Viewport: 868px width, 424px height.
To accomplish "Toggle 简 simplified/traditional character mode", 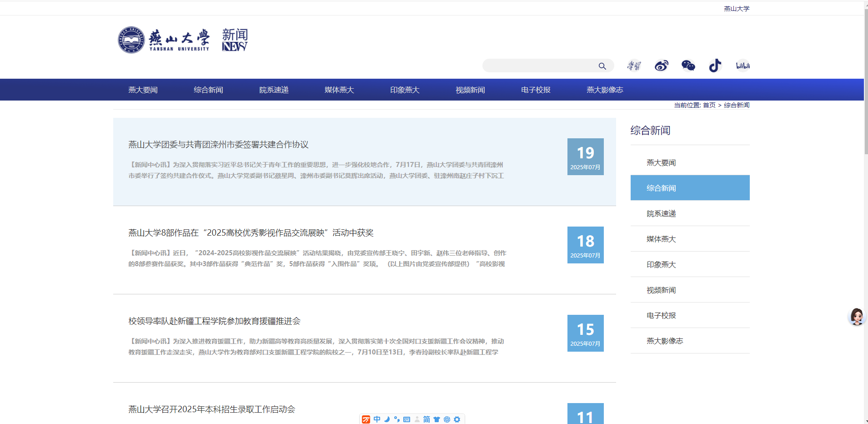I will [x=426, y=419].
